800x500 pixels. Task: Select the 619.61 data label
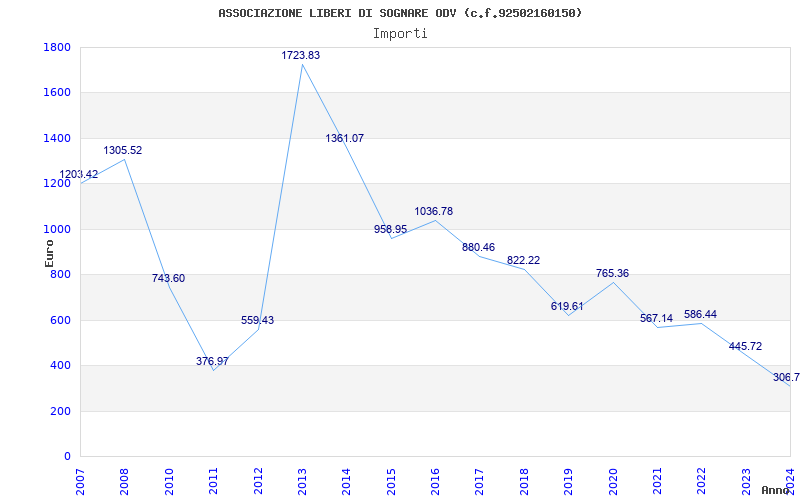[567, 306]
